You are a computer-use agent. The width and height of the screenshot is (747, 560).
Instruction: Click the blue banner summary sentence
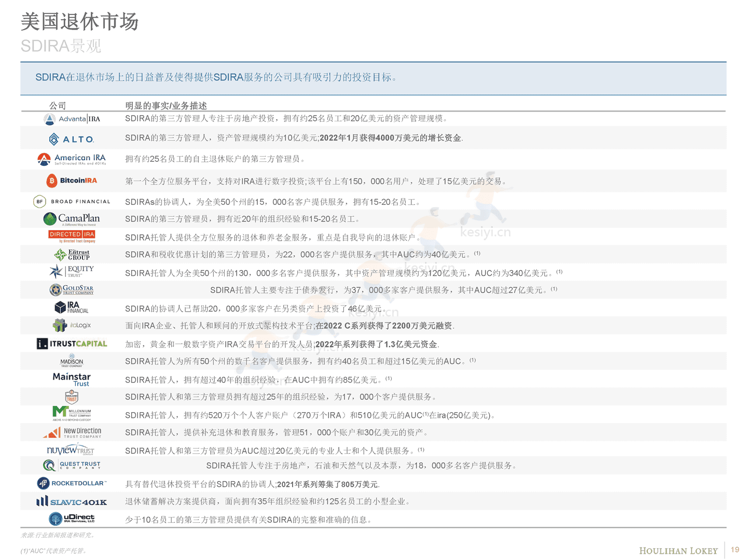coord(217,77)
